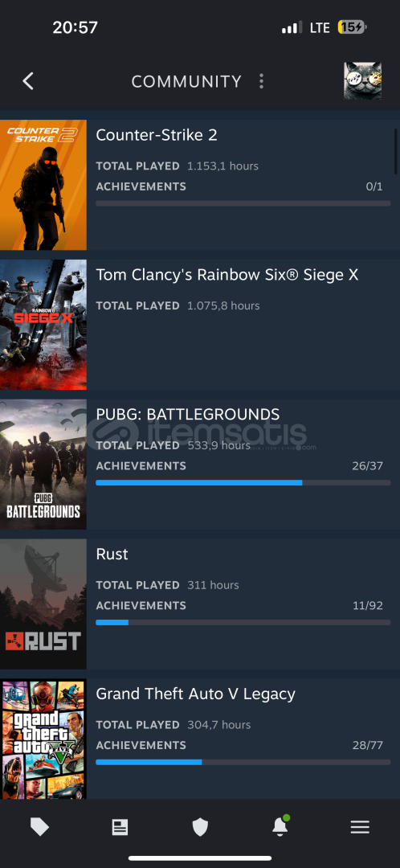
Task: Tap the PUBG: BATTLEGROUNDS title
Action: click(x=188, y=414)
